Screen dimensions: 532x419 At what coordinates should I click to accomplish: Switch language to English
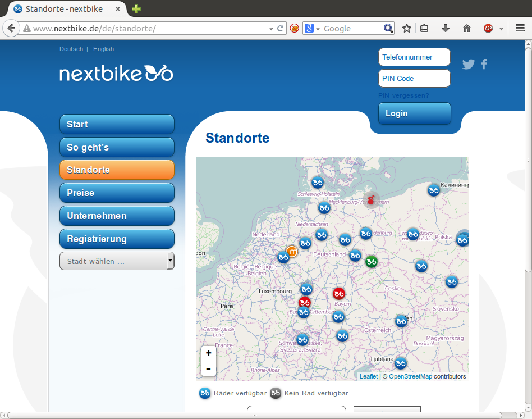103,49
